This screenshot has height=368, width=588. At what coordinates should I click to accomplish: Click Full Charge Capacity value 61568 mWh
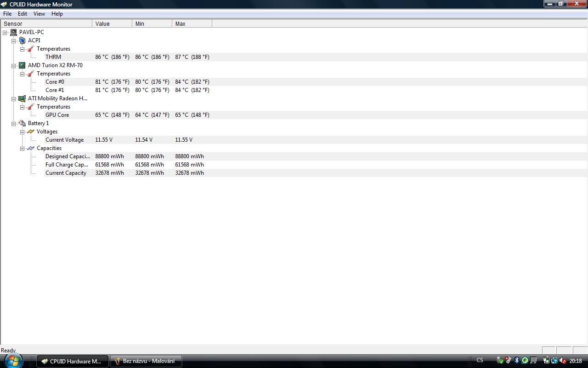pyautogui.click(x=109, y=165)
